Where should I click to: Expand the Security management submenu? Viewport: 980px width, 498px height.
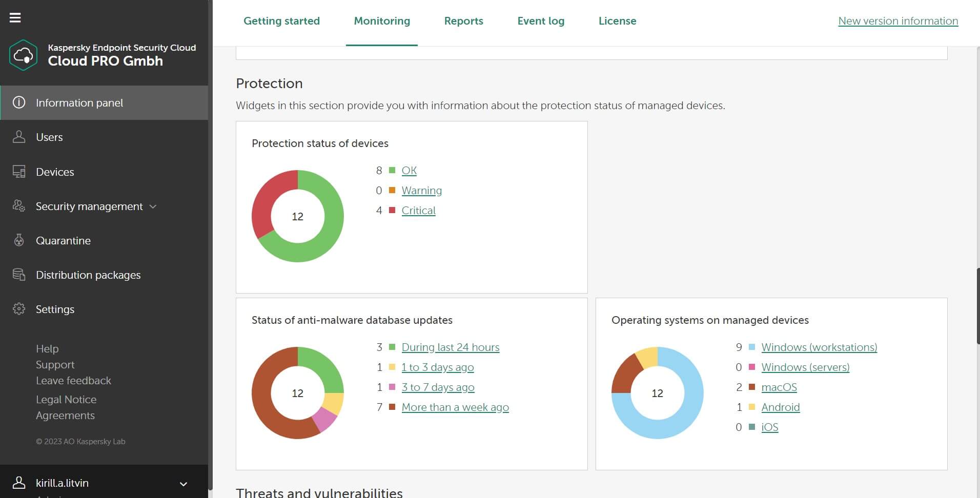coord(153,206)
